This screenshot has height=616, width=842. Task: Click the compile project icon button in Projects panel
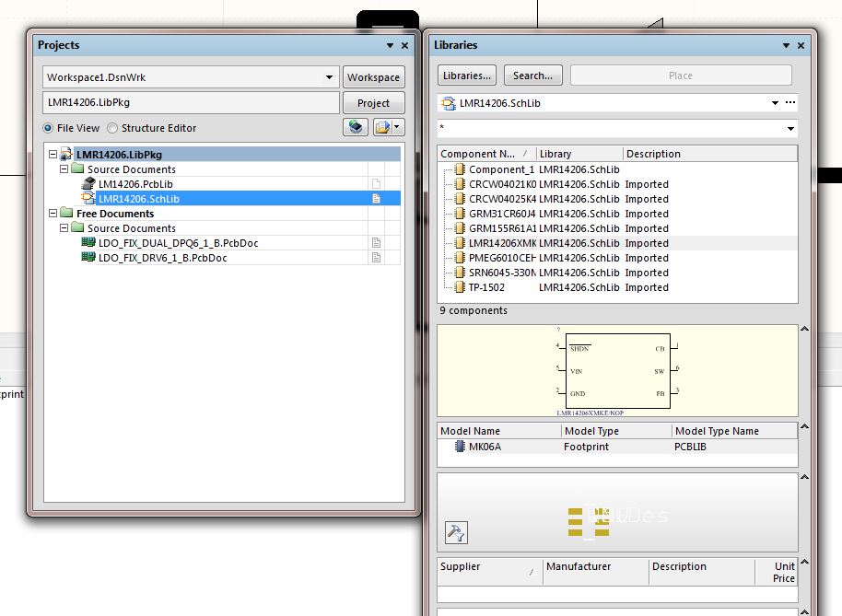pos(356,127)
